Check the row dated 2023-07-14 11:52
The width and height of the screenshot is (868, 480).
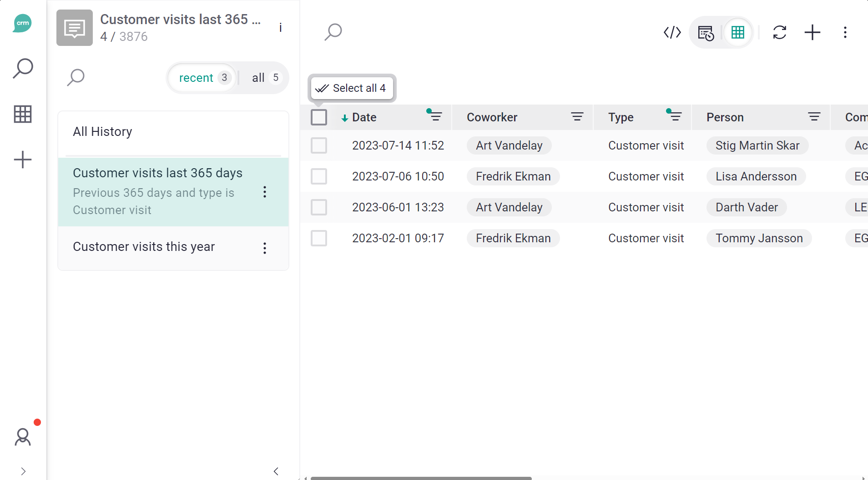tap(318, 145)
